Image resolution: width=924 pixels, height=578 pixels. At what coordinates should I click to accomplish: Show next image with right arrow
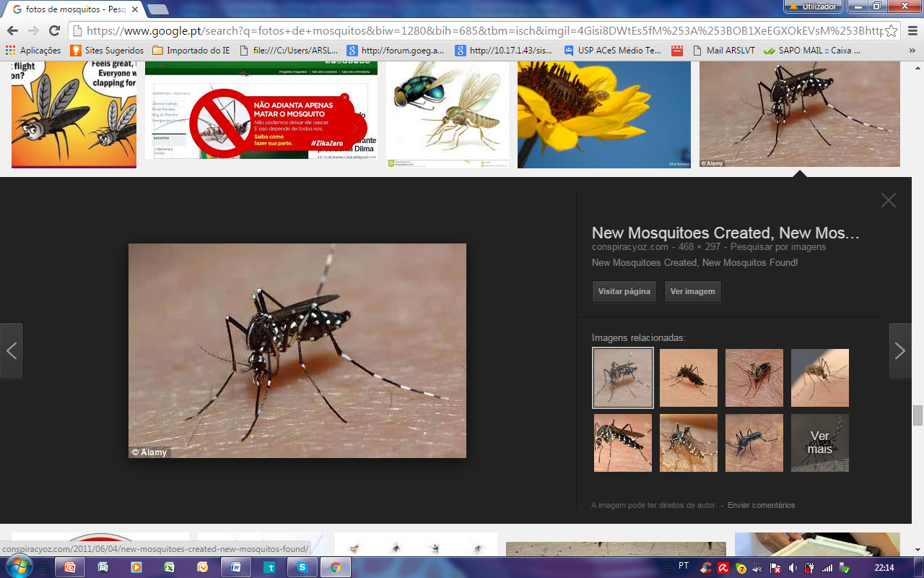899,351
